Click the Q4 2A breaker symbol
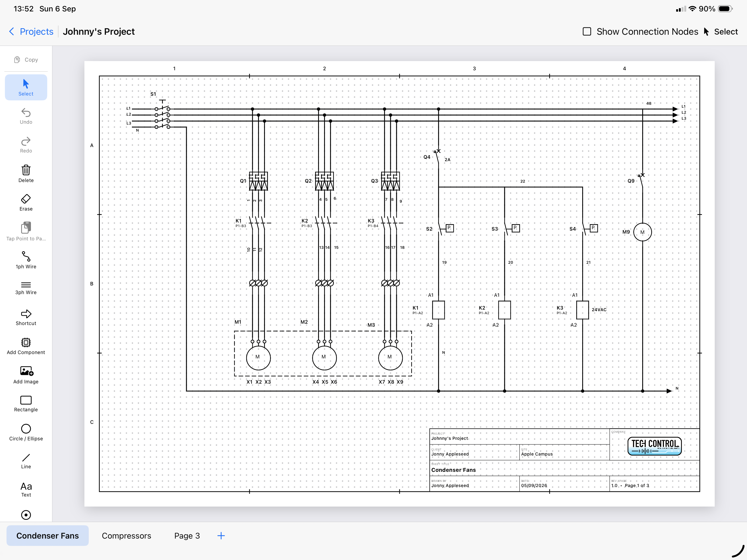747x560 pixels. 437,157
